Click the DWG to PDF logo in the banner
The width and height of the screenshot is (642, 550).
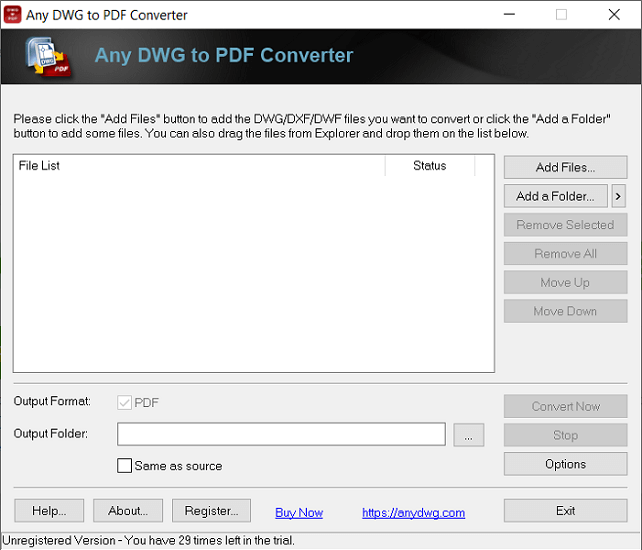[48, 57]
